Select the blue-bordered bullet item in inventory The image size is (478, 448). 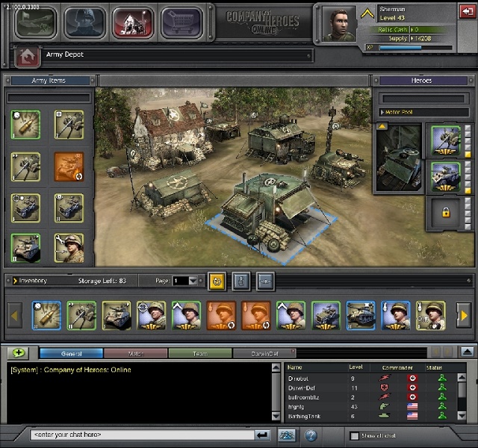click(46, 315)
